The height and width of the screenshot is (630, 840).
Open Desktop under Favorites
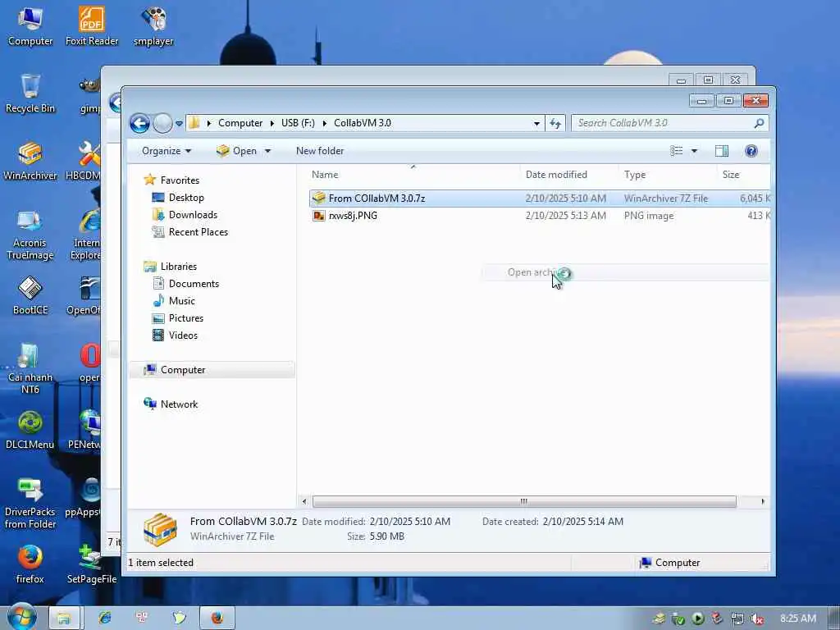186,198
